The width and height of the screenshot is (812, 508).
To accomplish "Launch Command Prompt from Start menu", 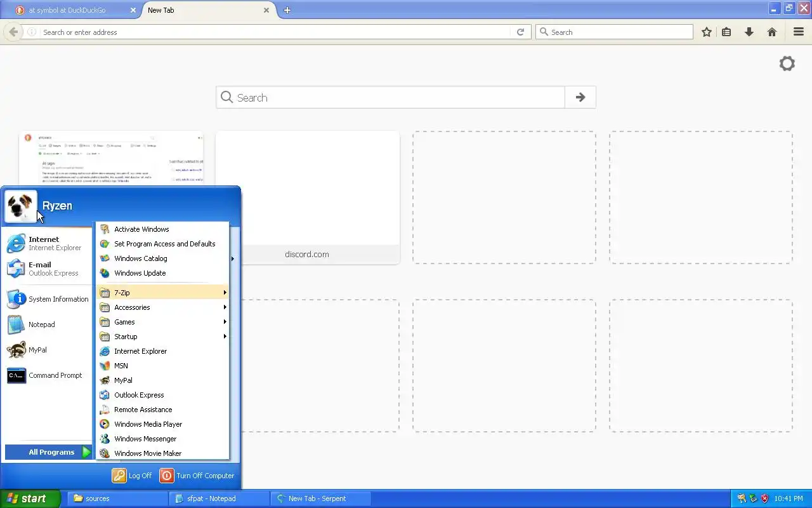I will [x=48, y=375].
